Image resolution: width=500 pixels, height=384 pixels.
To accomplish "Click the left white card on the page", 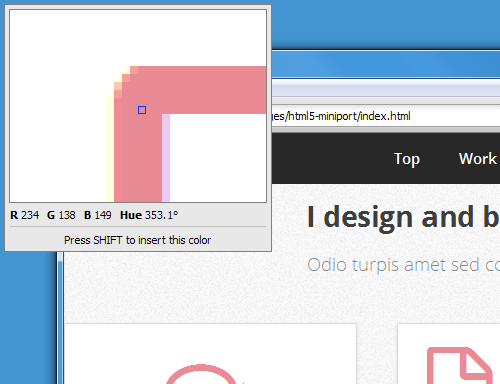I will (x=210, y=354).
